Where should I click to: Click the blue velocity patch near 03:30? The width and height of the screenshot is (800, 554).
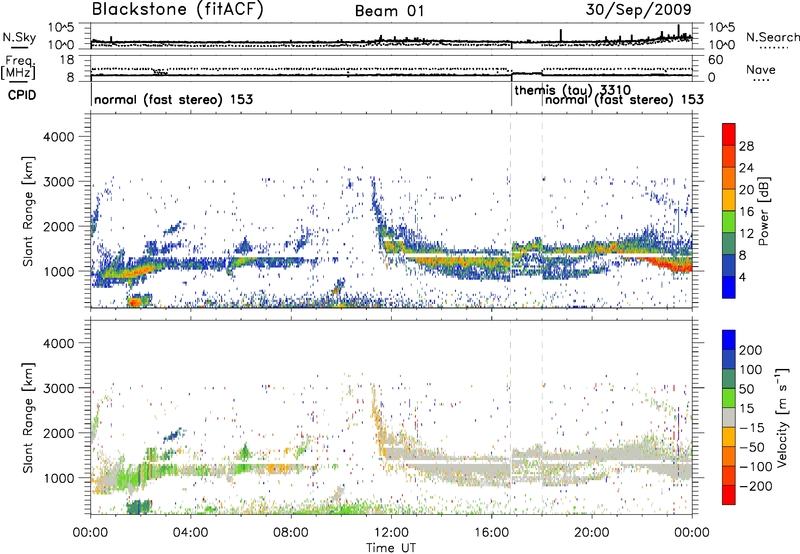(x=173, y=435)
